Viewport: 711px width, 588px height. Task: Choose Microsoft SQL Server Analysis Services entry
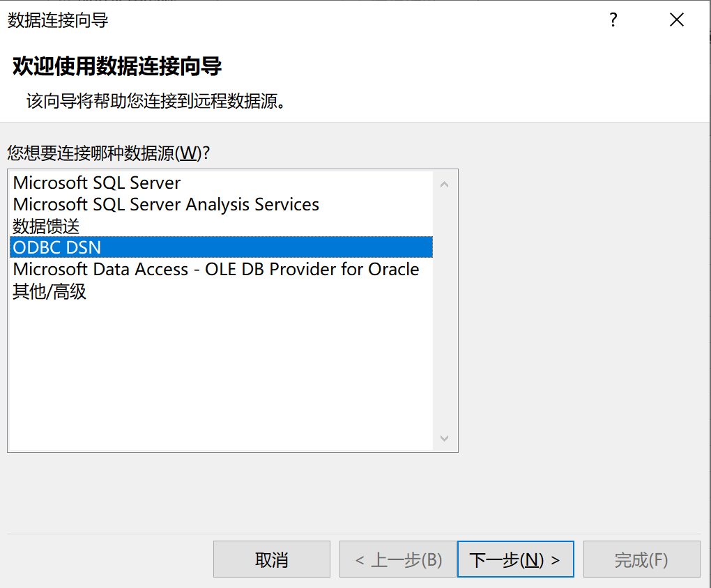point(221,204)
